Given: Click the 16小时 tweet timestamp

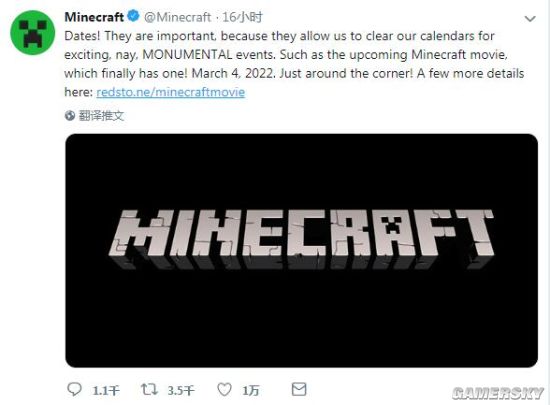Looking at the screenshot, I should [x=242, y=17].
